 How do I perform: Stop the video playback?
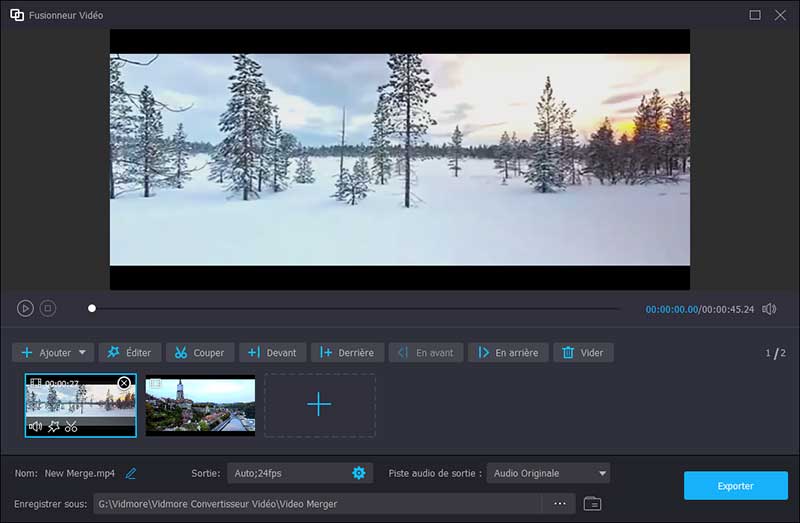pyautogui.click(x=48, y=309)
